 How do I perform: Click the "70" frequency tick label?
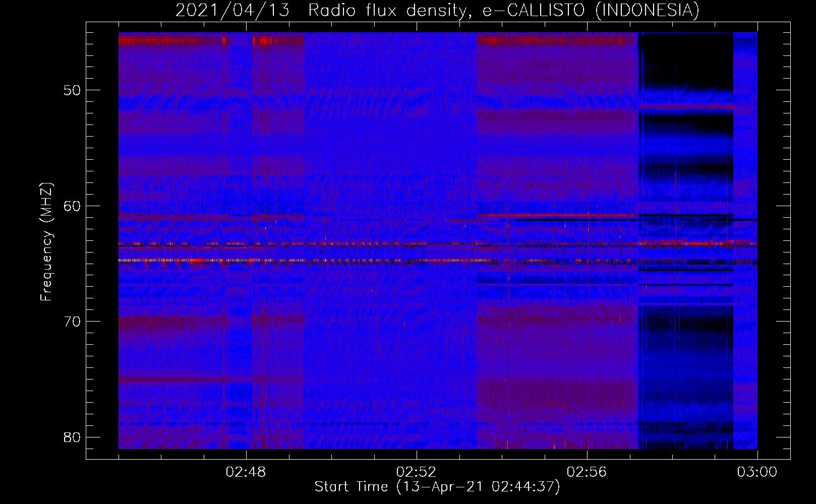72,321
